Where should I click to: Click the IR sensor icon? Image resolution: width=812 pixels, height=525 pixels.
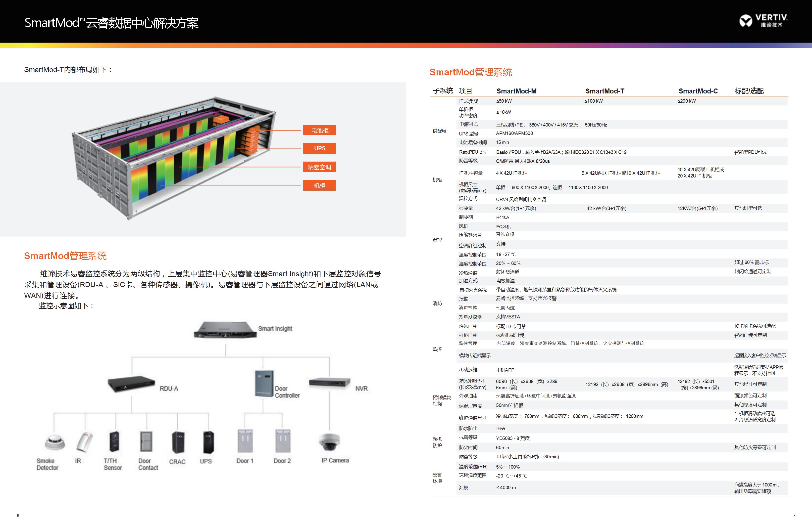coord(85,442)
